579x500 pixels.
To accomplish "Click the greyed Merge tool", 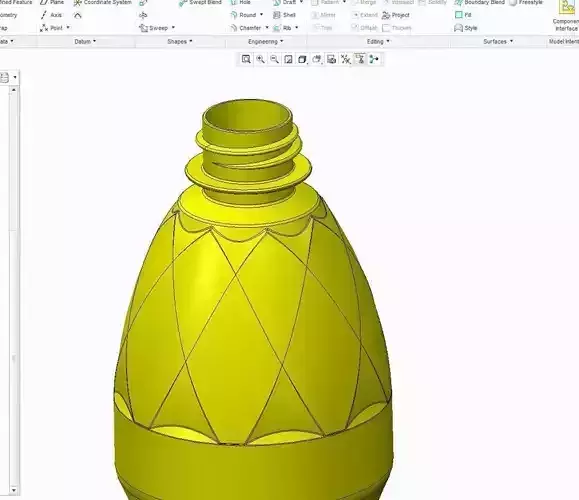I will pos(364,2).
